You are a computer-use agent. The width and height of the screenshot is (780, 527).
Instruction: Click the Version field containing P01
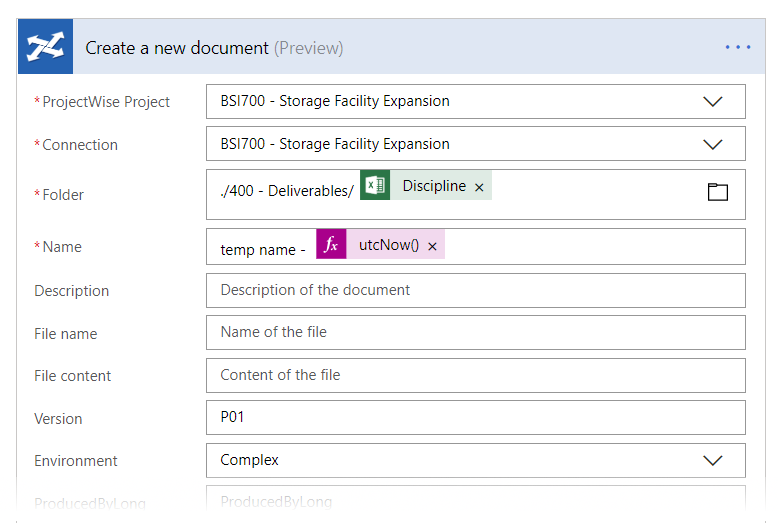click(x=476, y=417)
